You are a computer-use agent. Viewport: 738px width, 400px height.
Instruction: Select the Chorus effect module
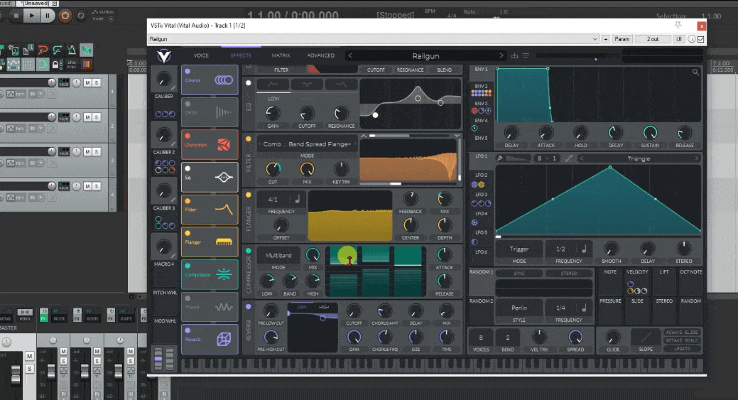tap(209, 80)
